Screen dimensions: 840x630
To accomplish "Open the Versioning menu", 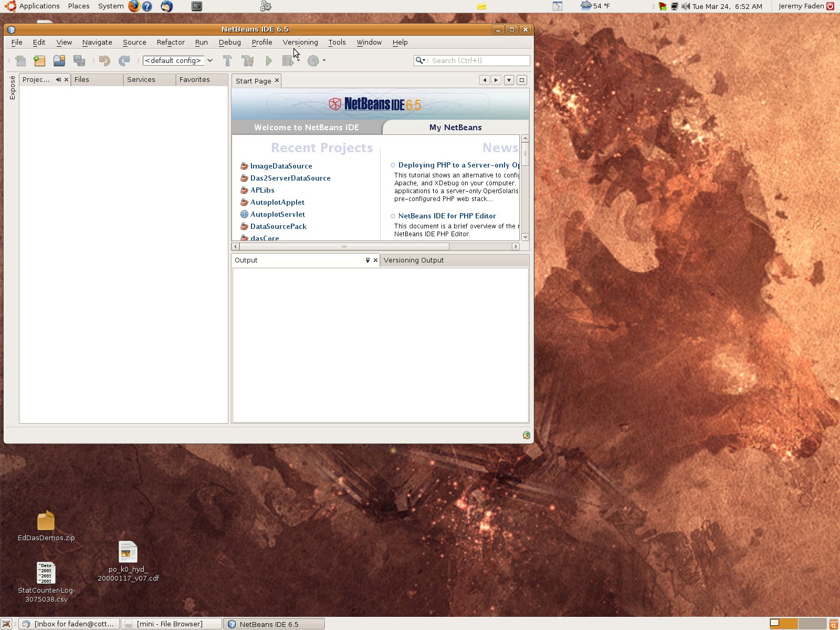I will coord(300,43).
